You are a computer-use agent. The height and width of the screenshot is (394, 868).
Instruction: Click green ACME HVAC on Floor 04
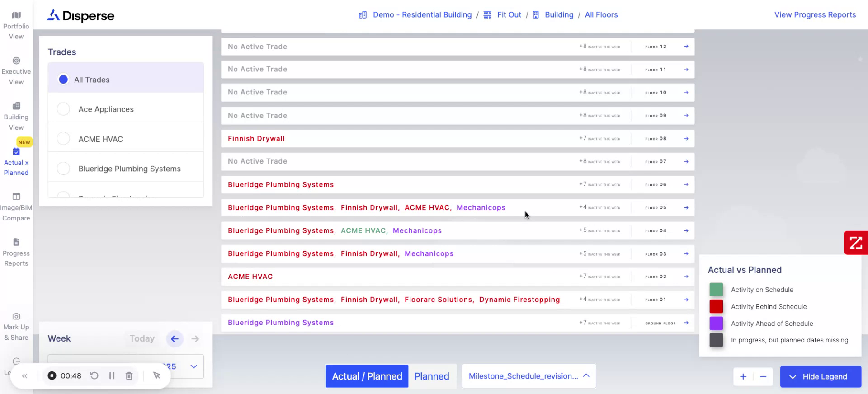(x=364, y=230)
